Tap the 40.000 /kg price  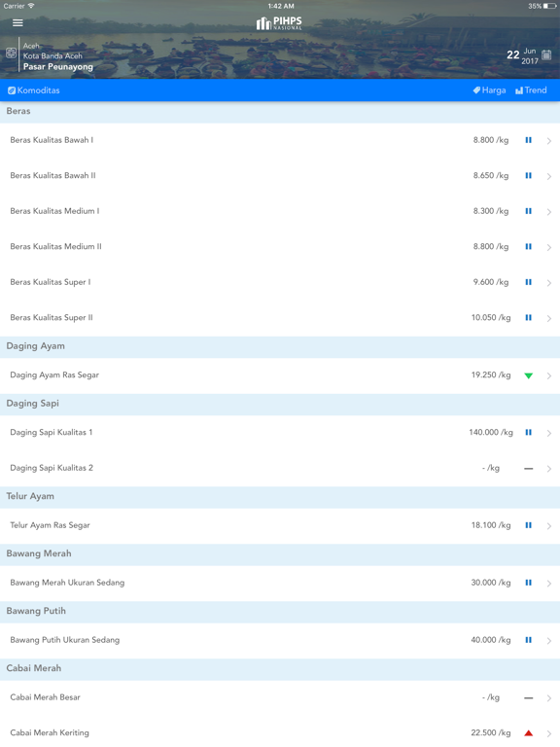coord(490,640)
